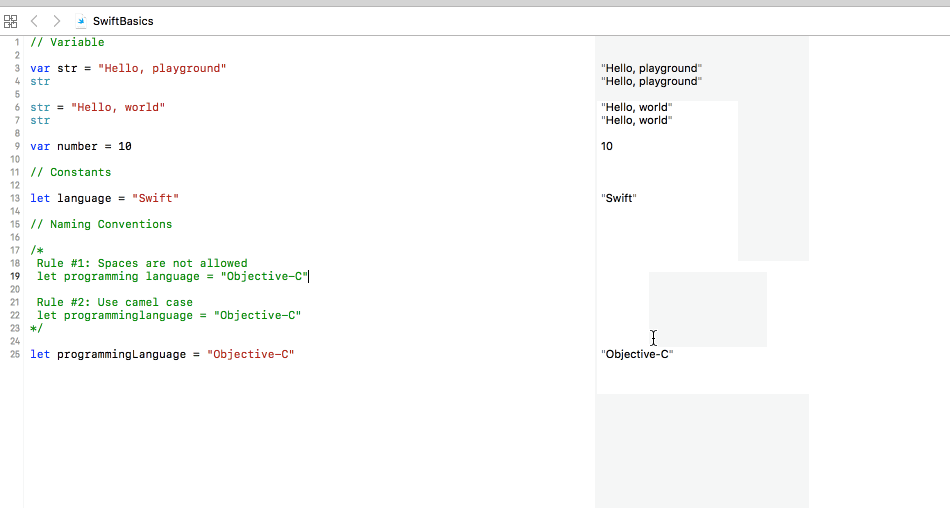Click the line 'let programminglanguage = "Objective-C"'
950x508 pixels.
169,315
